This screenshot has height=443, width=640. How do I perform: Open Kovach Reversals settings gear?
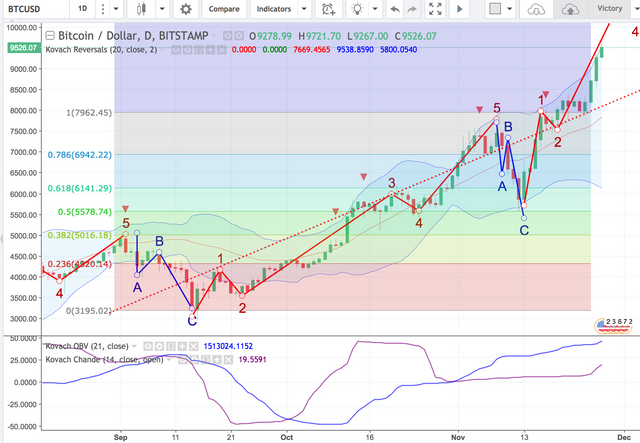tap(187, 50)
